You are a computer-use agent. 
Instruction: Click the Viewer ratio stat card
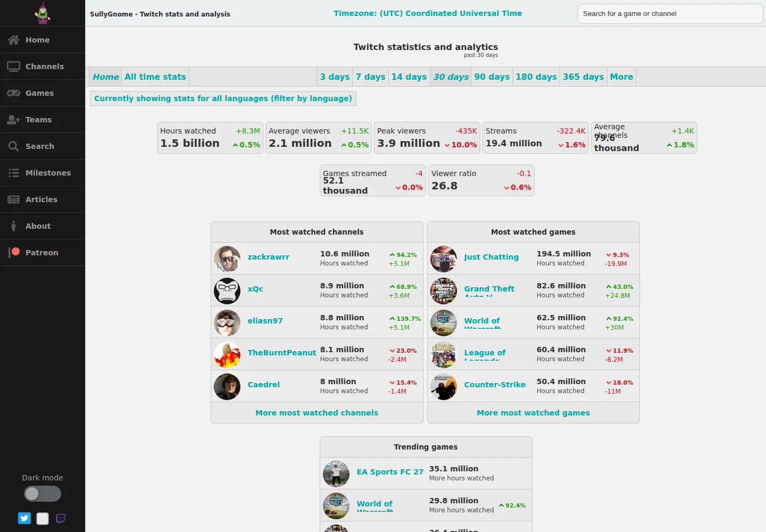[x=481, y=180]
